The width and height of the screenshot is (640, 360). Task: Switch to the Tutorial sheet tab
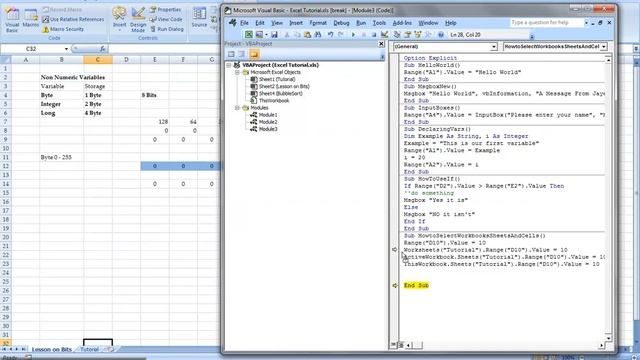point(89,349)
